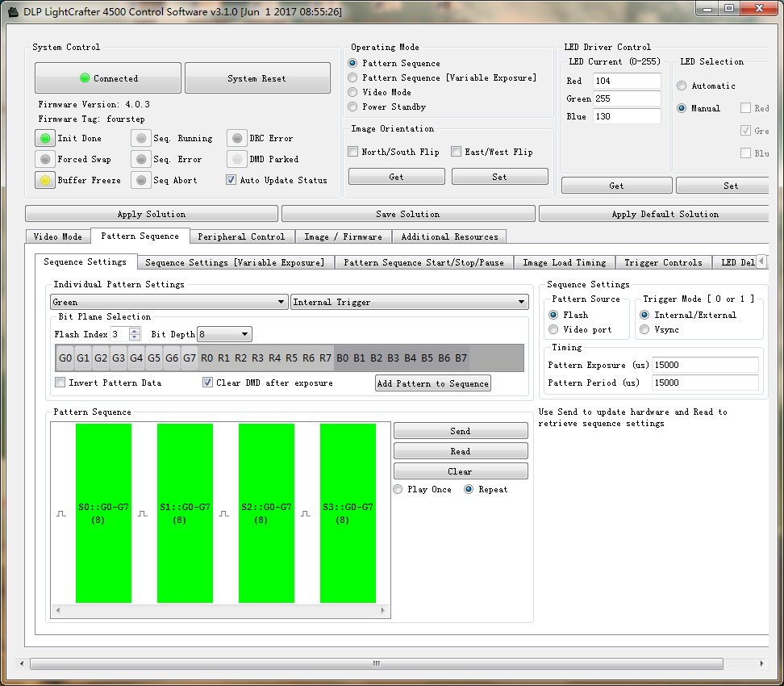Open the Green color dropdown
The height and width of the screenshot is (686, 784).
(x=169, y=302)
